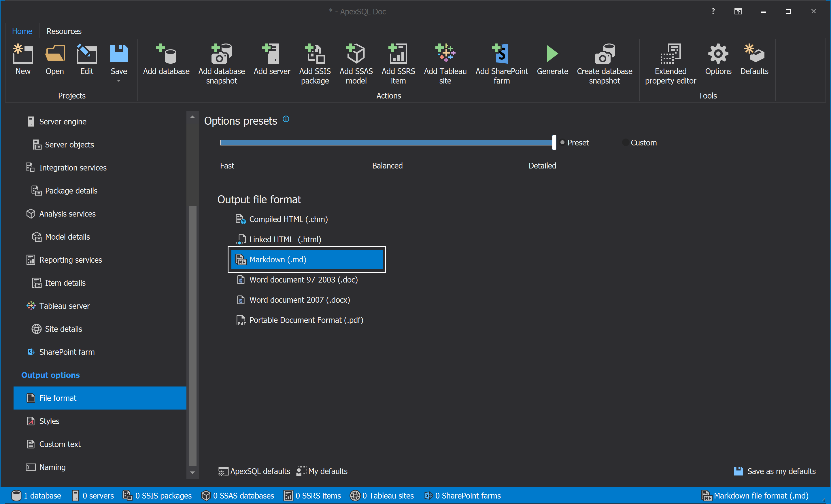The width and height of the screenshot is (831, 504).
Task: Expand the Save dropdown arrow
Action: pos(119,81)
